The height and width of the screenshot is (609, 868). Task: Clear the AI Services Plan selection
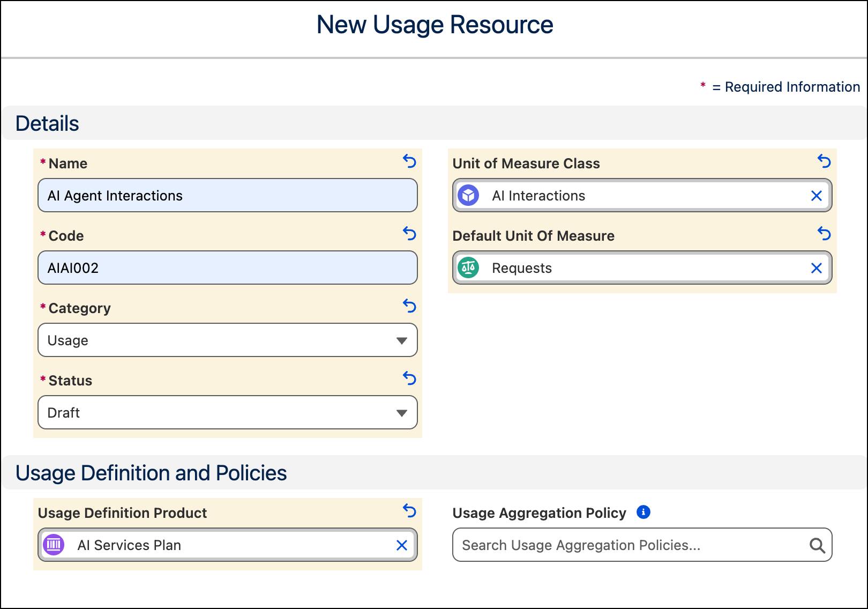pos(402,545)
